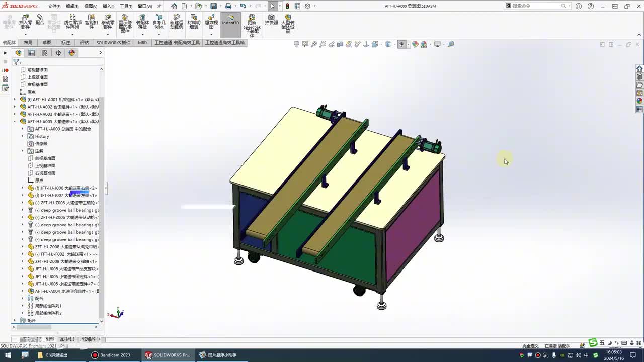
Task: Click the feature tree filter funnel
Action: point(16,62)
